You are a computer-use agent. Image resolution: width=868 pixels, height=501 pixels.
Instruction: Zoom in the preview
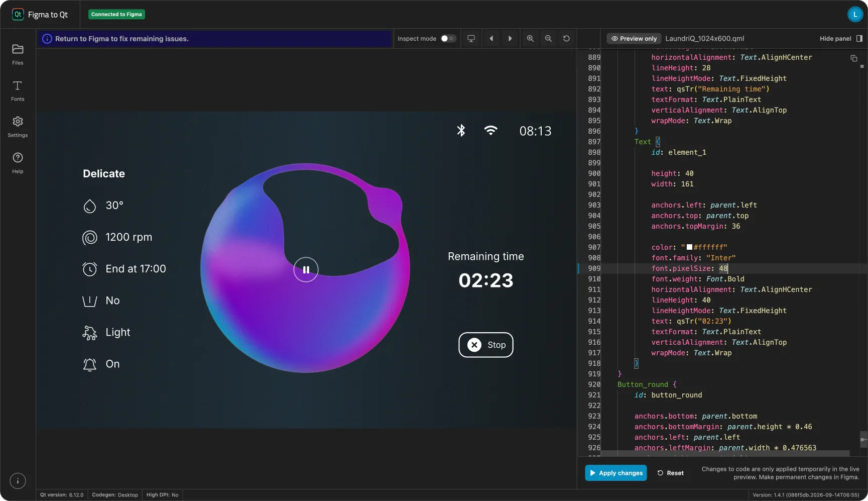tap(530, 39)
